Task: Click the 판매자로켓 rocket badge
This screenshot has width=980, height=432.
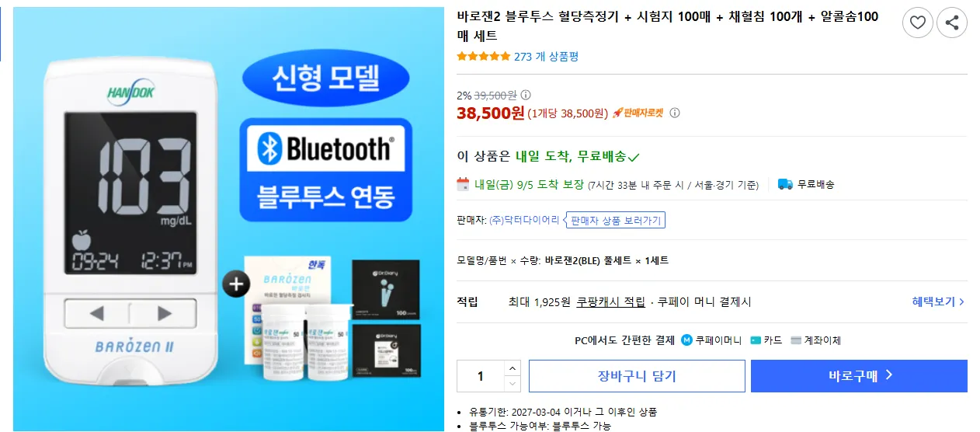Action: [638, 113]
